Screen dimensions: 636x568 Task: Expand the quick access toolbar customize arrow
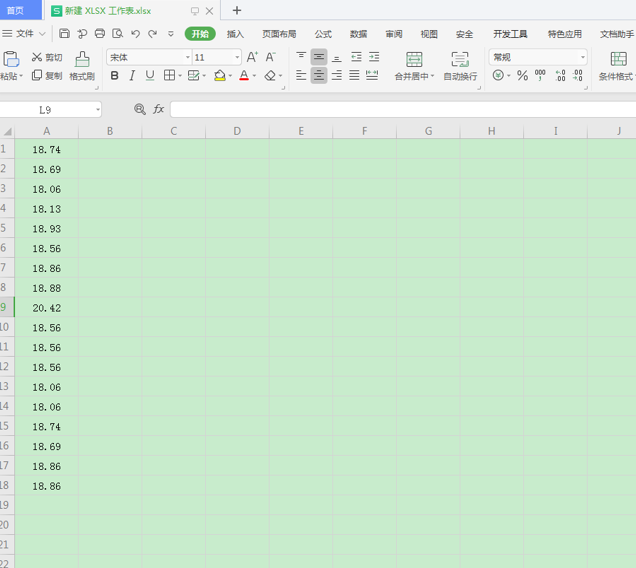tap(171, 34)
